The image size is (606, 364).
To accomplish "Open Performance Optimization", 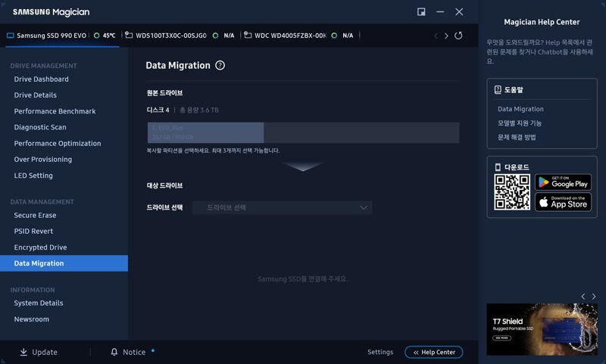I will [58, 143].
